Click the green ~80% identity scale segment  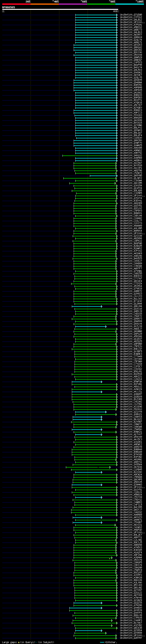(x=101, y=4)
